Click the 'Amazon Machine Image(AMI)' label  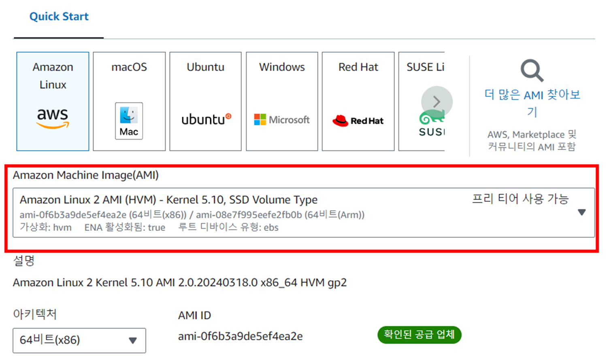(86, 175)
